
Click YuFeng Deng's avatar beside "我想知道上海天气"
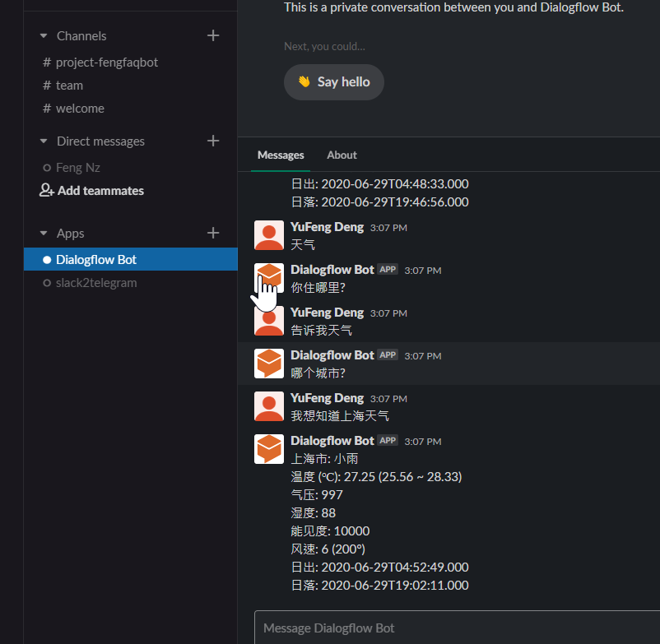269,406
